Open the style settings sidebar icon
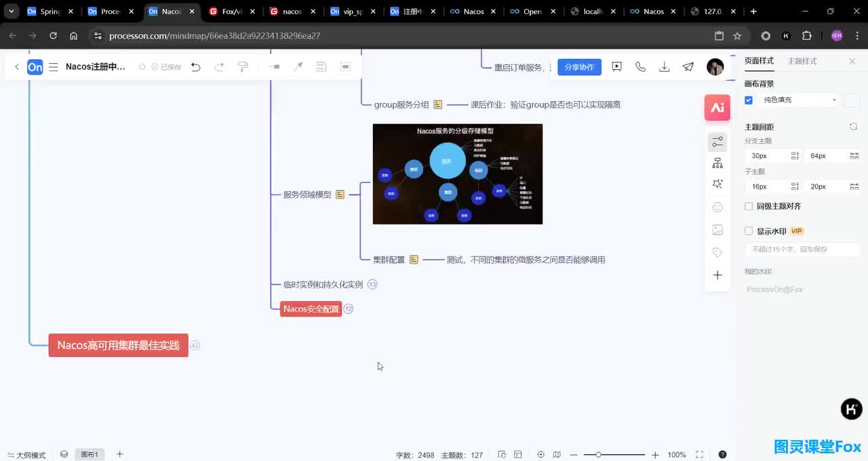This screenshot has width=868, height=461. pos(717,142)
